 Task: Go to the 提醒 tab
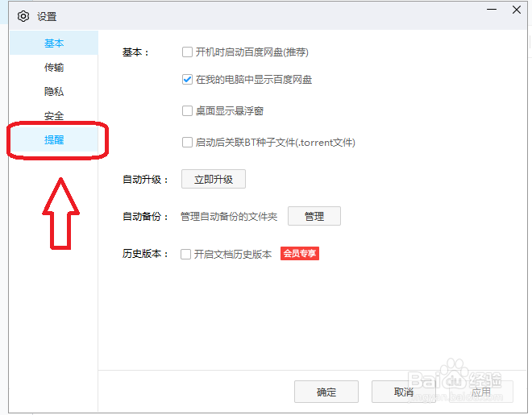(x=54, y=139)
